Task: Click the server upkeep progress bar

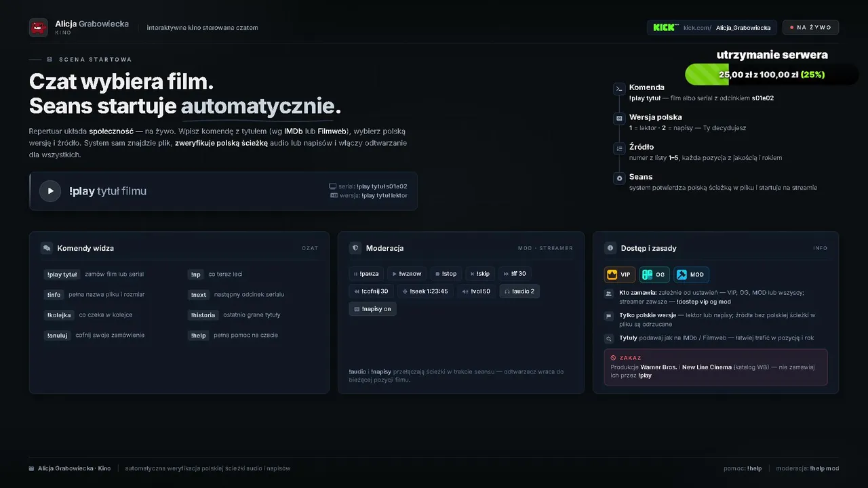Action: [772, 75]
